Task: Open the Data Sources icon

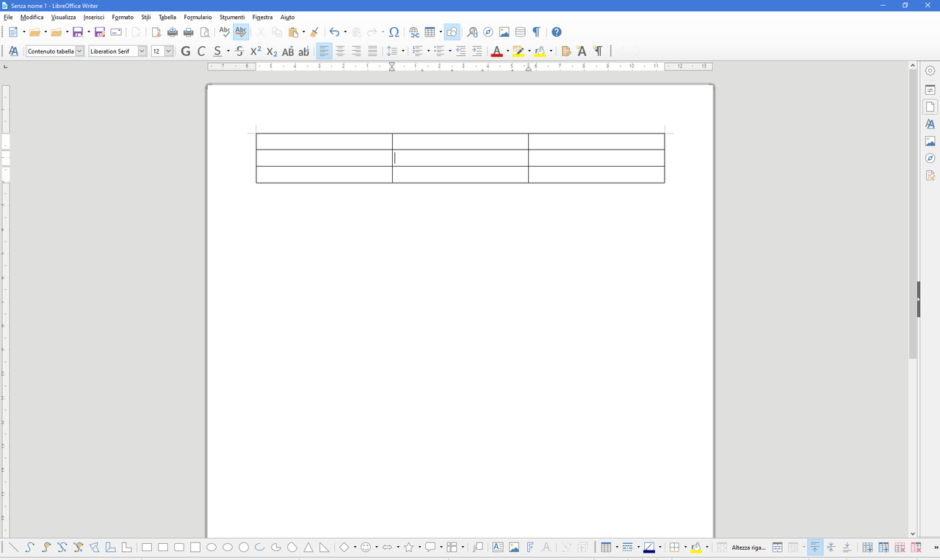Action: tap(521, 32)
